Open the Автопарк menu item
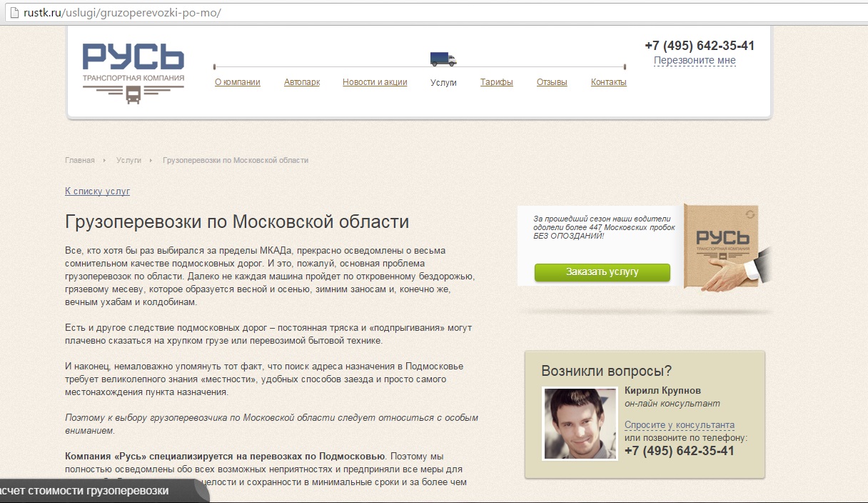Screen dimensions: 868x503 (x=302, y=81)
